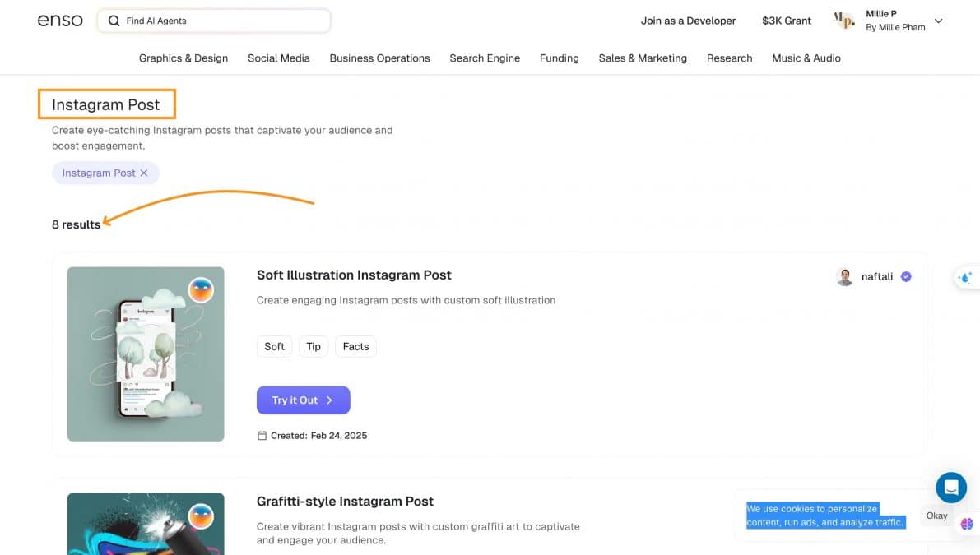Click the Try it Out button

(303, 400)
